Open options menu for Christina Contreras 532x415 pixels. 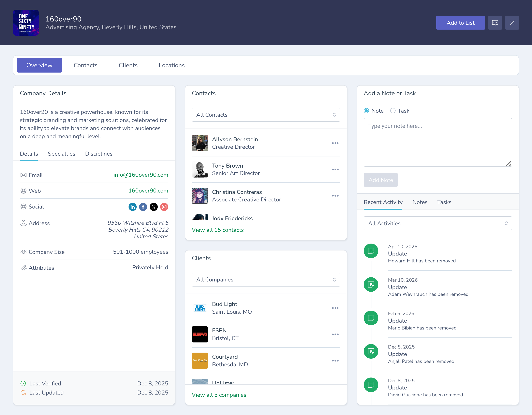pos(335,196)
